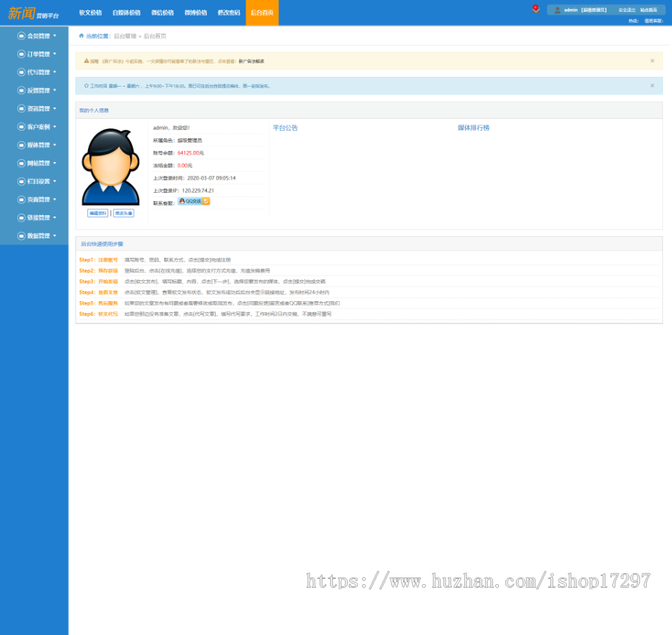
Task: Open the 自媒体价格 top navigation item
Action: (x=126, y=13)
